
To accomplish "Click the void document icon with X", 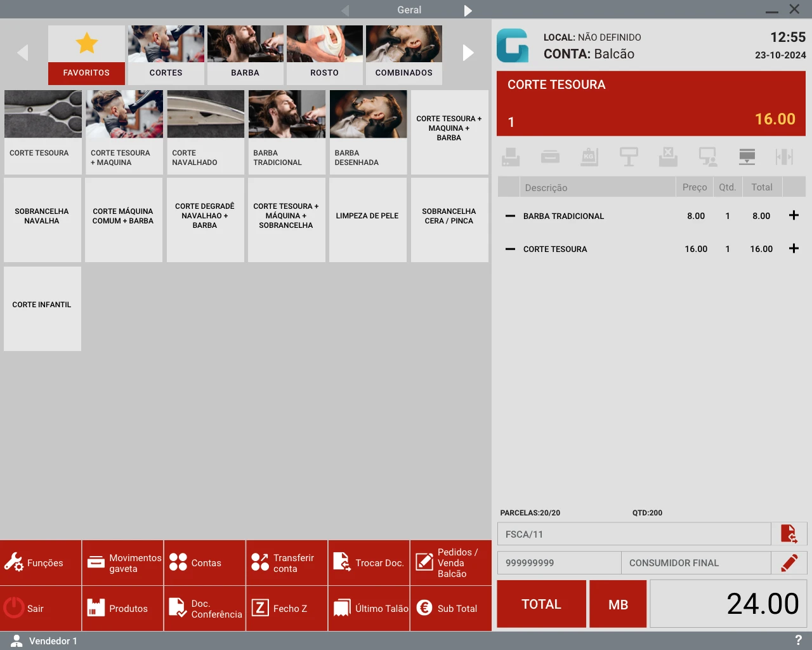I will pyautogui.click(x=668, y=157).
